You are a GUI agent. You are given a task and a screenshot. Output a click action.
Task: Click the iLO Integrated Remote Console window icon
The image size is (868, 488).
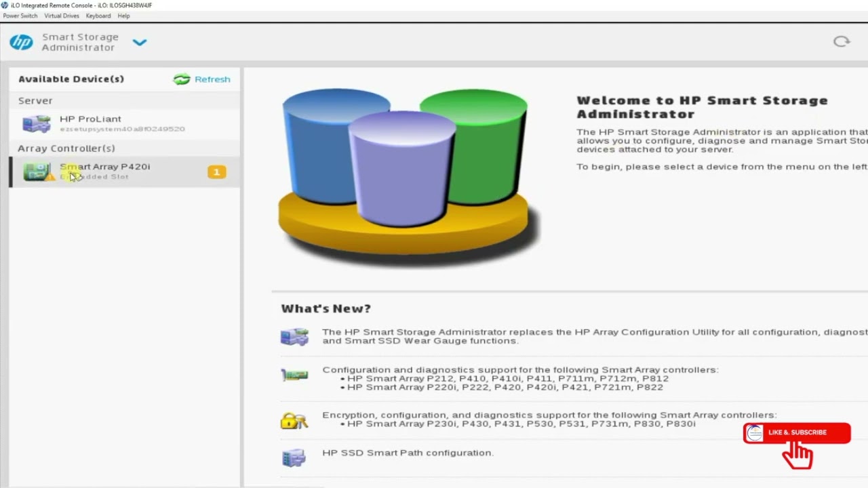5,5
